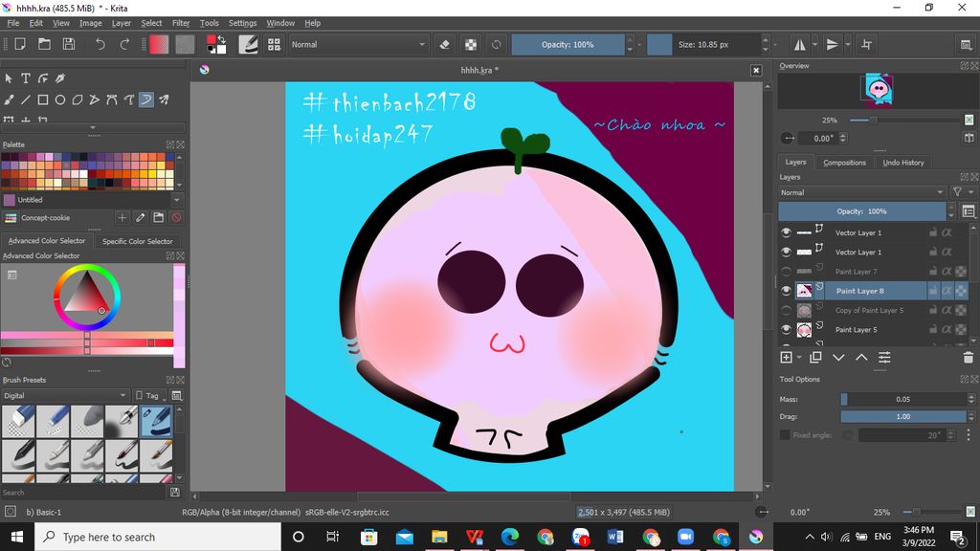Hide Paint Layer 8 visibility
The width and height of the screenshot is (980, 551).
(787, 291)
